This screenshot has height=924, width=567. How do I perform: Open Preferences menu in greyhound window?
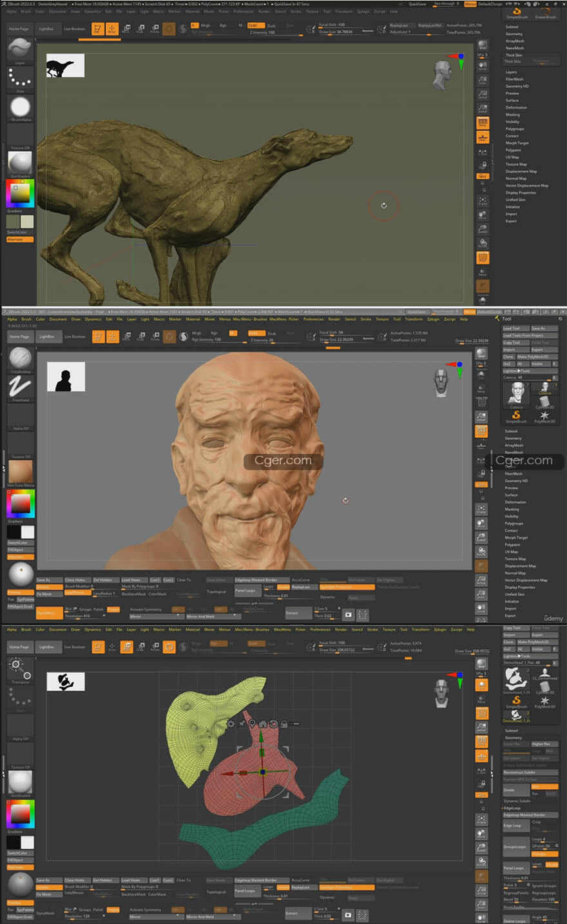coord(244,12)
